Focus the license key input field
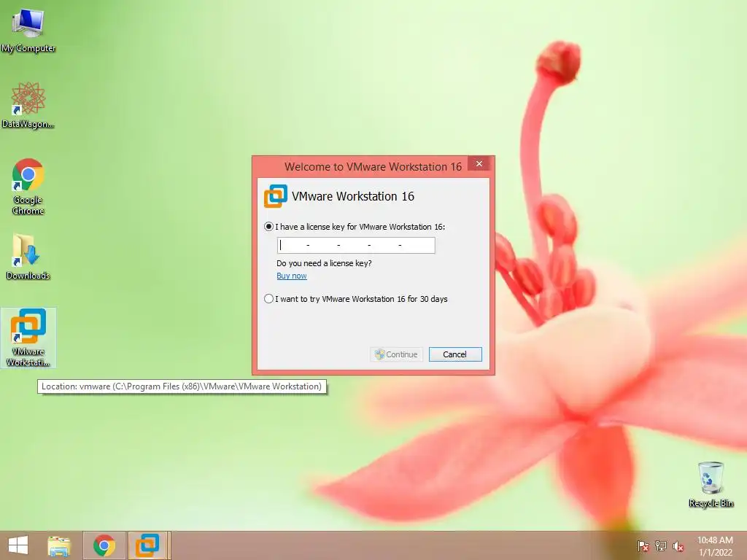747x560 pixels. coord(356,245)
